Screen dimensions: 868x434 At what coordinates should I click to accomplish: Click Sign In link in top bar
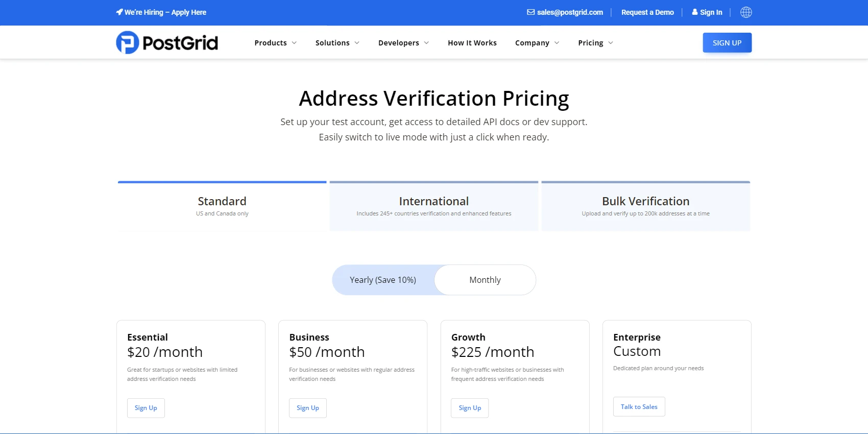point(711,12)
